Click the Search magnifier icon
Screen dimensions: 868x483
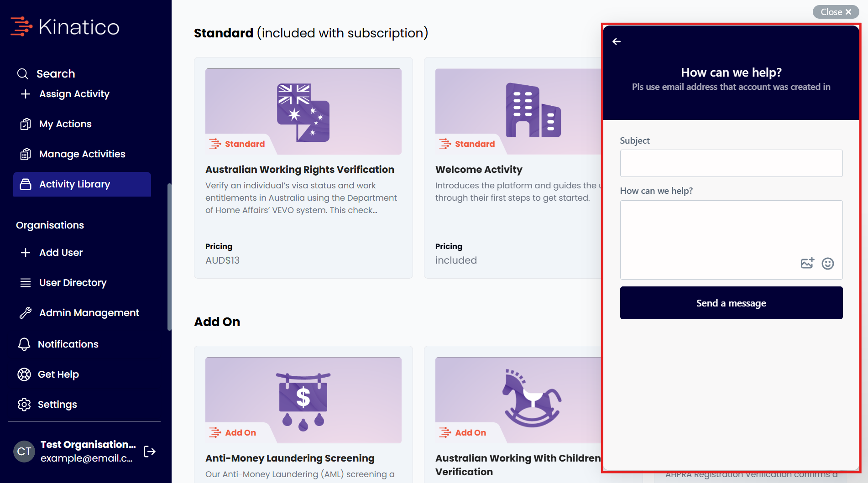tap(23, 74)
